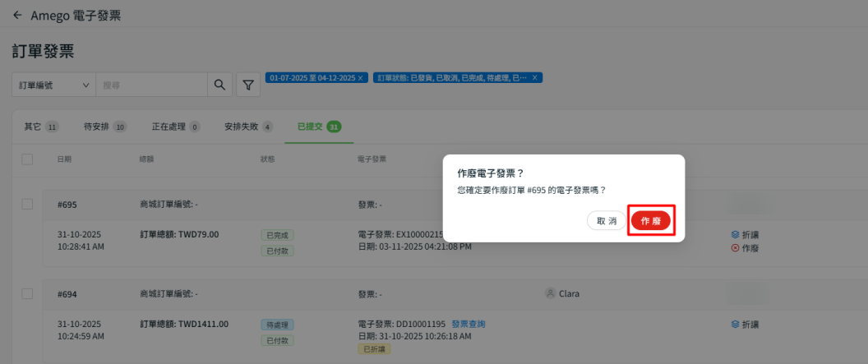
Task: Click the back arrow beside Amego 電子發票
Action: point(17,16)
